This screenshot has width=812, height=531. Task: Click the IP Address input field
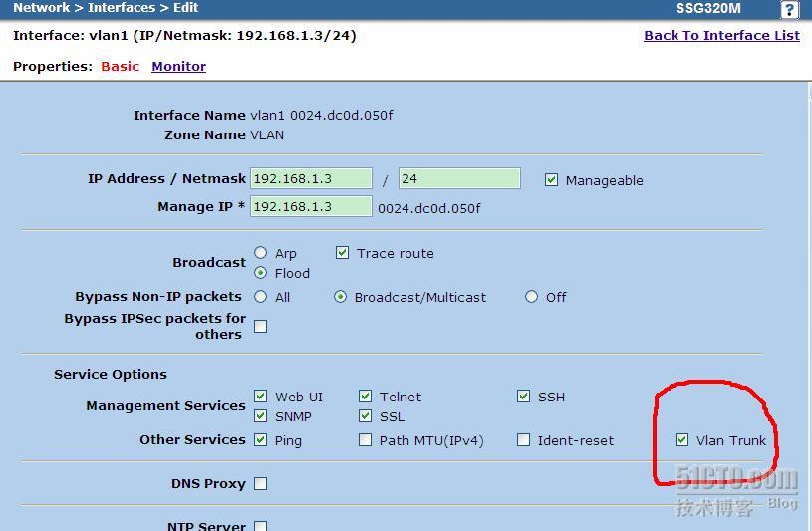tap(311, 179)
